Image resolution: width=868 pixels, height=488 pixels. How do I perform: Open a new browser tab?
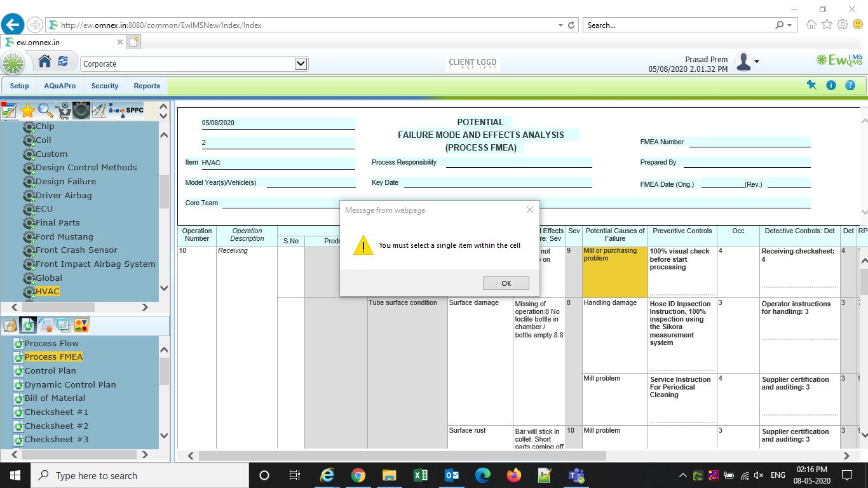133,42
